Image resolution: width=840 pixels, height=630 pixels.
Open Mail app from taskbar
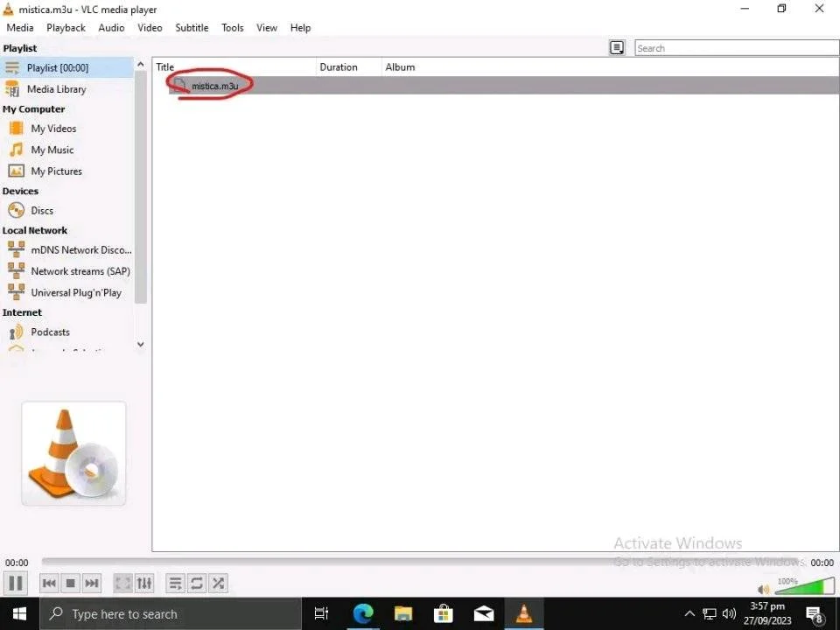[484, 614]
